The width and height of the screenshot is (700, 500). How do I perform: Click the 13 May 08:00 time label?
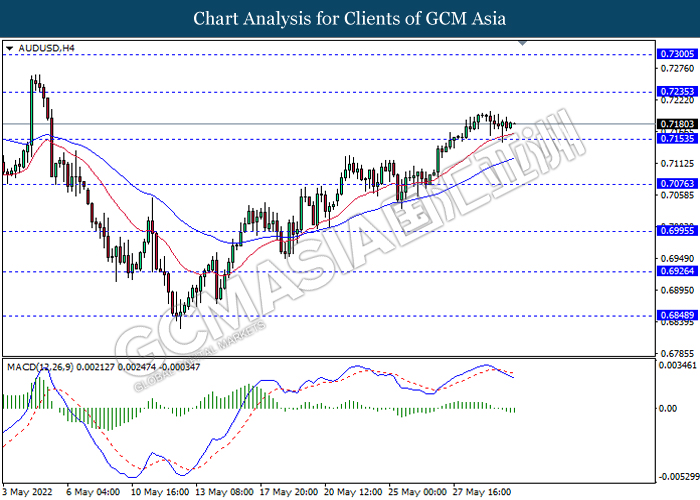click(225, 492)
